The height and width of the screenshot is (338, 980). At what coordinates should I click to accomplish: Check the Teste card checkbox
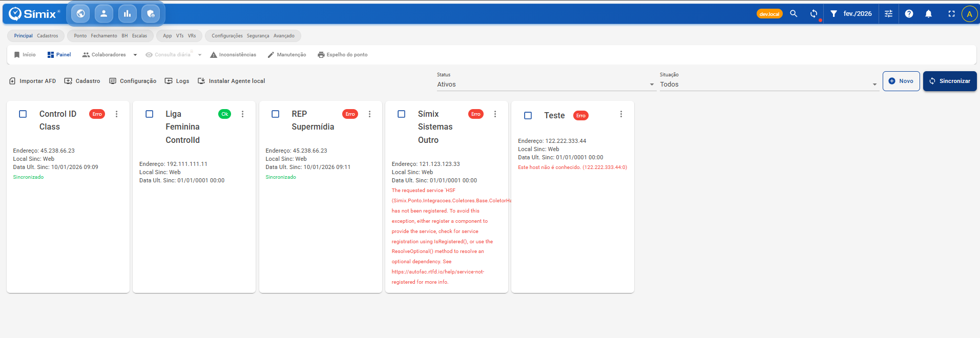[528, 116]
